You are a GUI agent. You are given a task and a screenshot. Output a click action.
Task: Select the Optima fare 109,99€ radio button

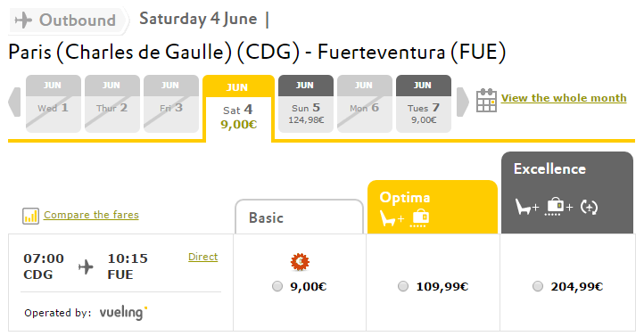coord(403,286)
